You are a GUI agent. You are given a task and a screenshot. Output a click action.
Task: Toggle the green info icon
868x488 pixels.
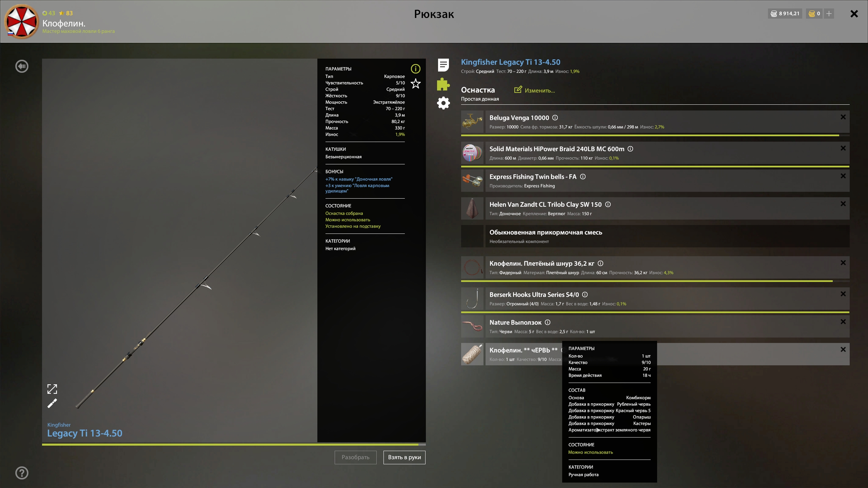(x=415, y=69)
